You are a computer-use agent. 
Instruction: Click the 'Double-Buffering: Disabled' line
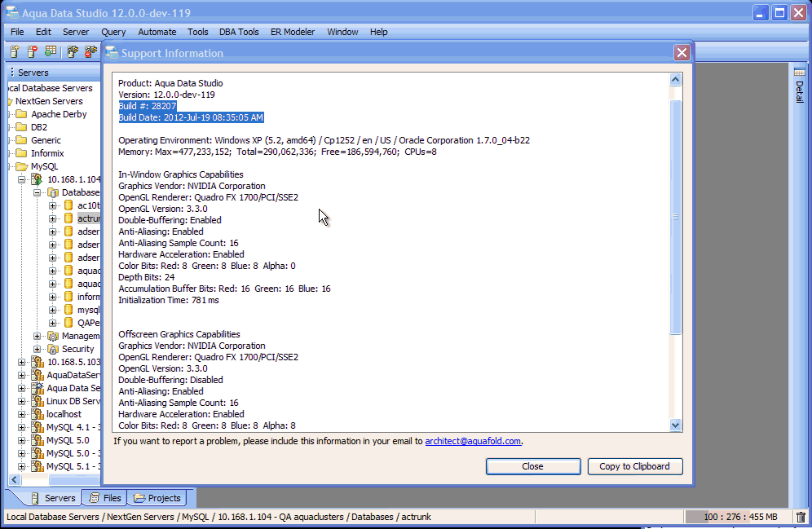pyautogui.click(x=171, y=380)
